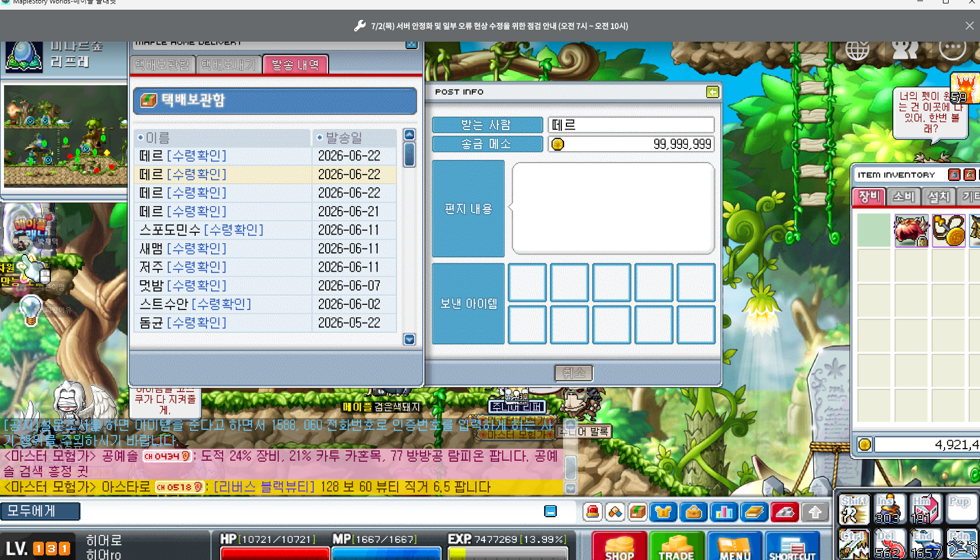Select the 스포도민수 [수령확인] delivery row

(265, 230)
